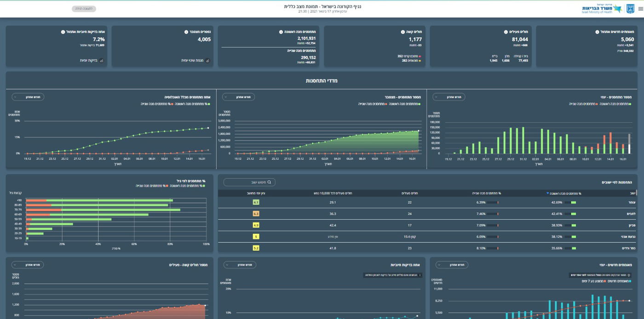
Task: Click the 'לתצוגה רגילה' regular view button
Action: click(84, 9)
